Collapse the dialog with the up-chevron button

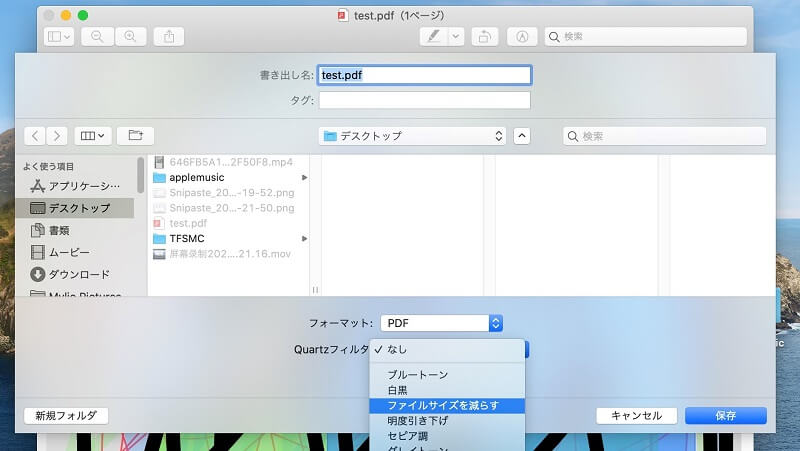521,136
